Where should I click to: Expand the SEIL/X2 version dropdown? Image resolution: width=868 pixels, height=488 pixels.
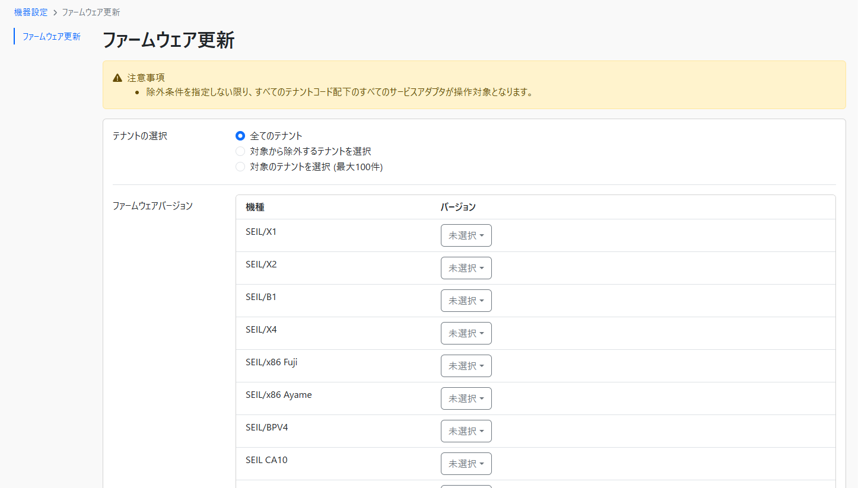click(466, 268)
